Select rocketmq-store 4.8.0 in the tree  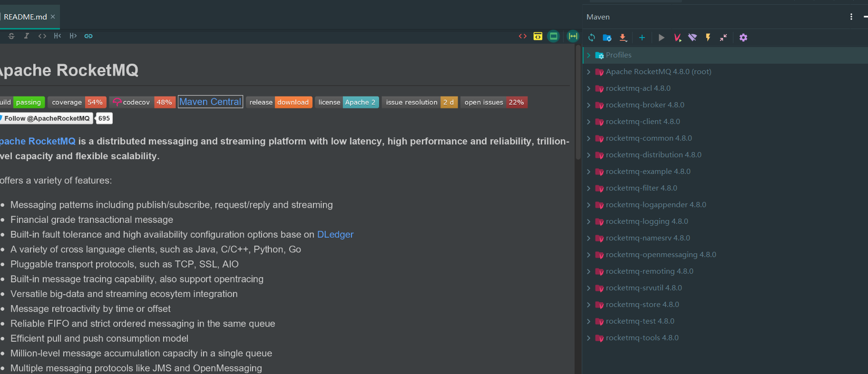pos(643,305)
